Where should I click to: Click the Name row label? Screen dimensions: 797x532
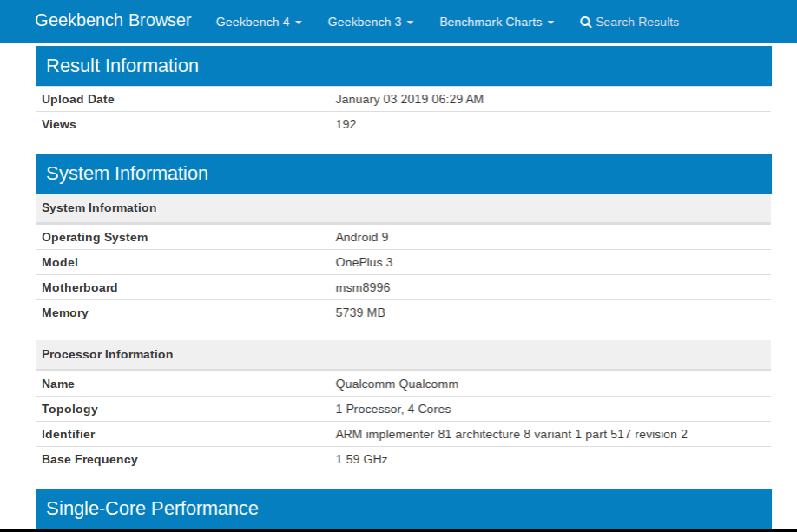pos(58,384)
